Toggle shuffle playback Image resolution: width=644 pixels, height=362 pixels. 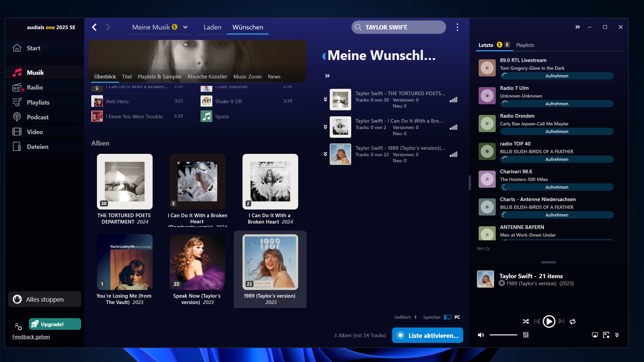[x=526, y=321]
